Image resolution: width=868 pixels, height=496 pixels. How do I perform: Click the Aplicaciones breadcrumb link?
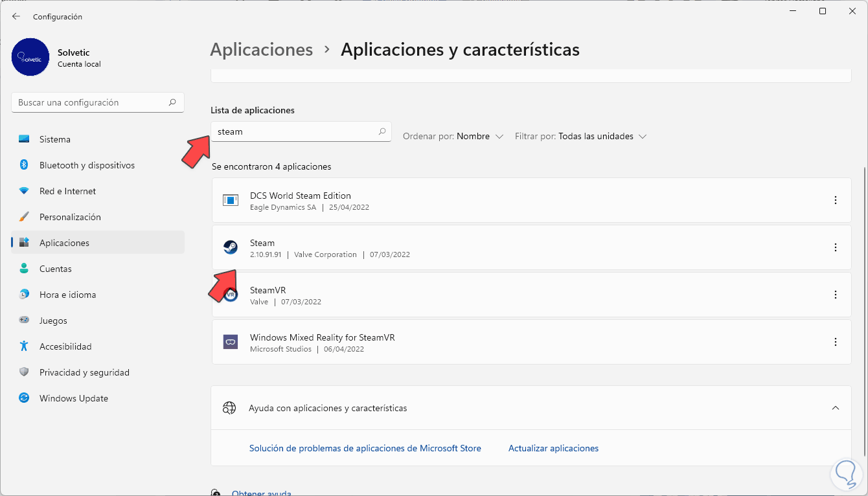(262, 50)
